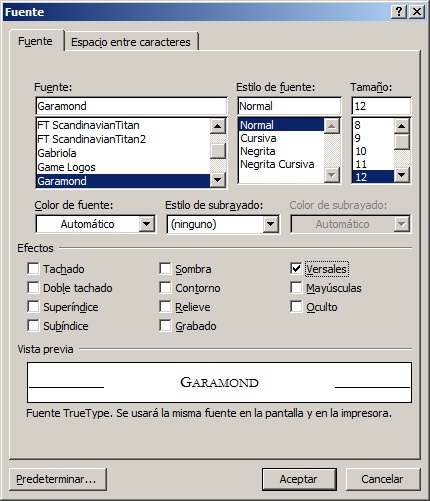Uncheck the Versales checkbox

[296, 268]
